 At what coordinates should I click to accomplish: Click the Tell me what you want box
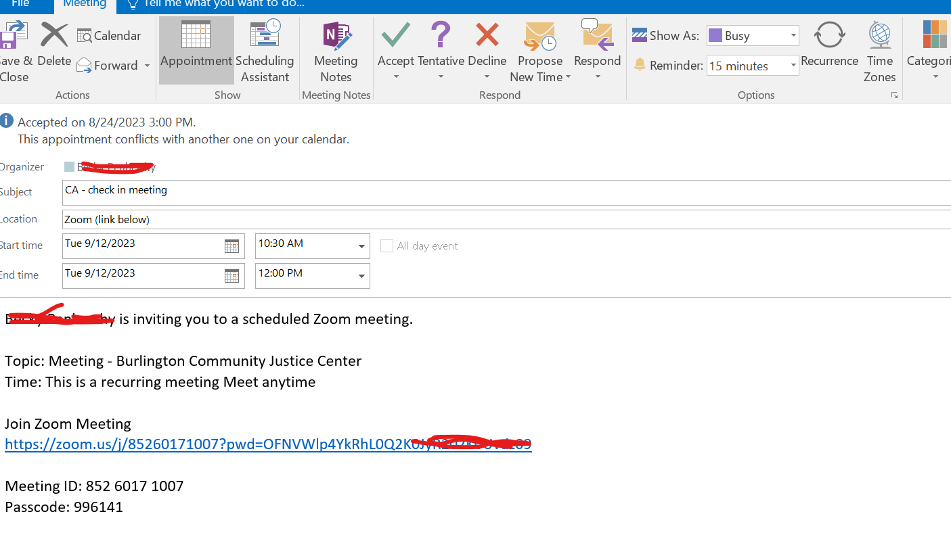(217, 4)
